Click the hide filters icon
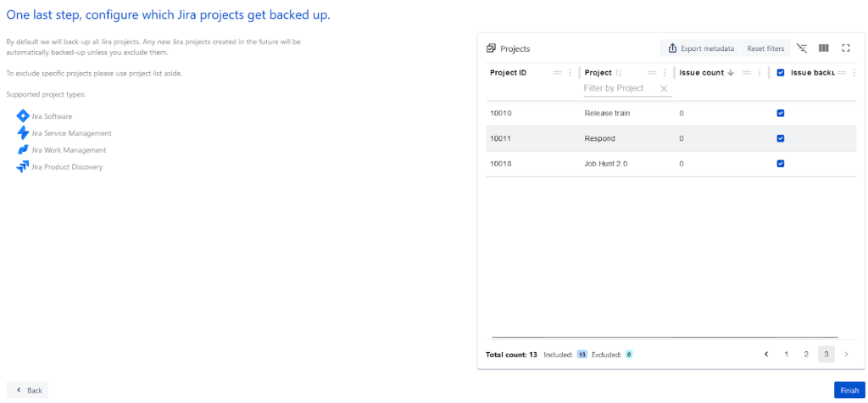The image size is (868, 403). point(802,48)
